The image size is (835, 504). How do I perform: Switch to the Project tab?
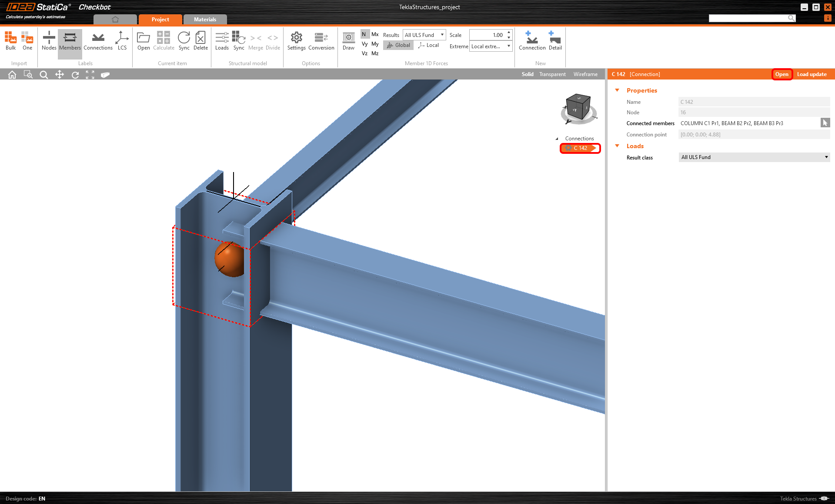[160, 19]
